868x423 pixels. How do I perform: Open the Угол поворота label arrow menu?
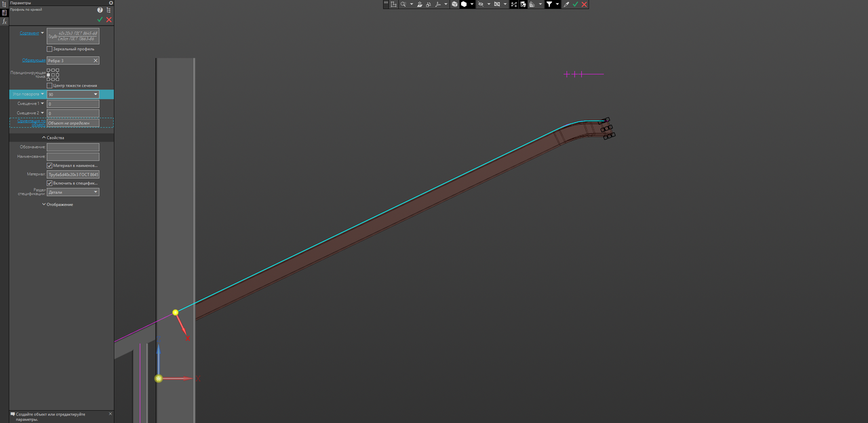tap(42, 94)
